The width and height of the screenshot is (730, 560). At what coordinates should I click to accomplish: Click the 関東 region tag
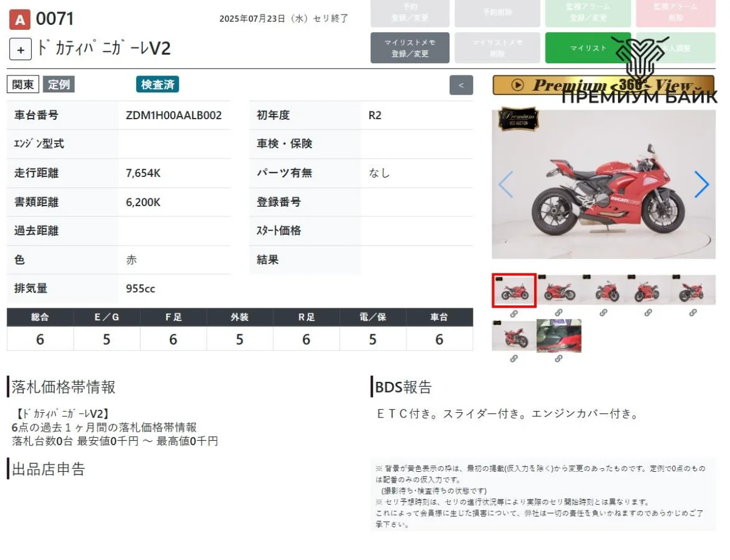coord(23,85)
